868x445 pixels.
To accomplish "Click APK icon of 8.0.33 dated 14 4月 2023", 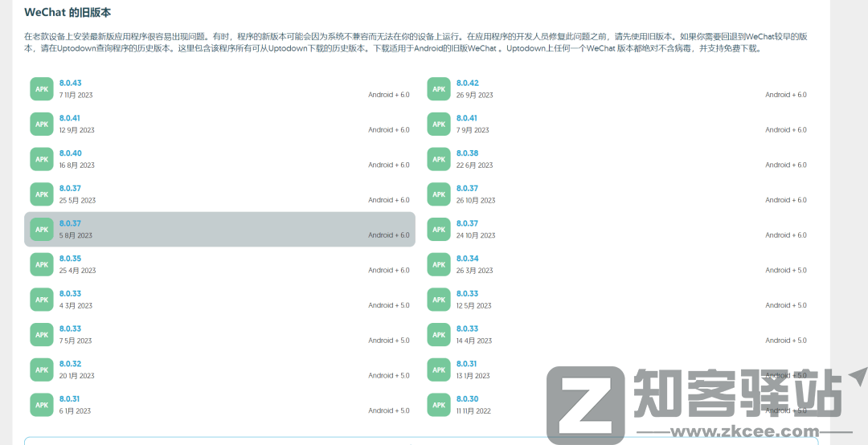I will tap(438, 334).
